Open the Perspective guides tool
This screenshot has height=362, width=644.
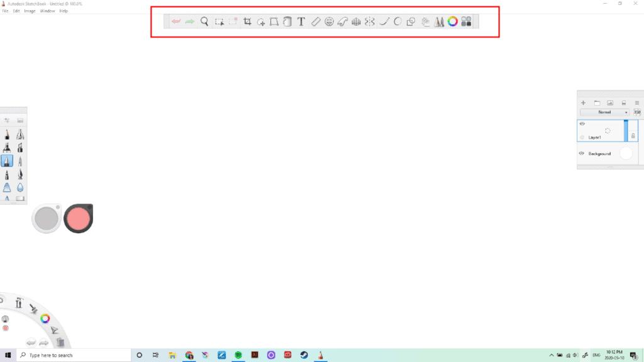point(356,21)
